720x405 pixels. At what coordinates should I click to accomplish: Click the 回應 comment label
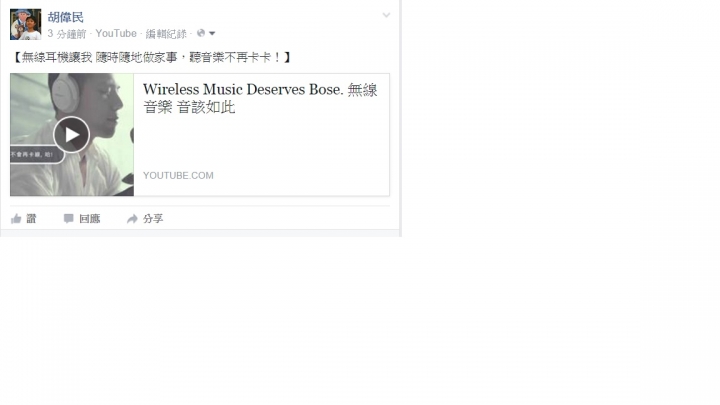click(90, 219)
